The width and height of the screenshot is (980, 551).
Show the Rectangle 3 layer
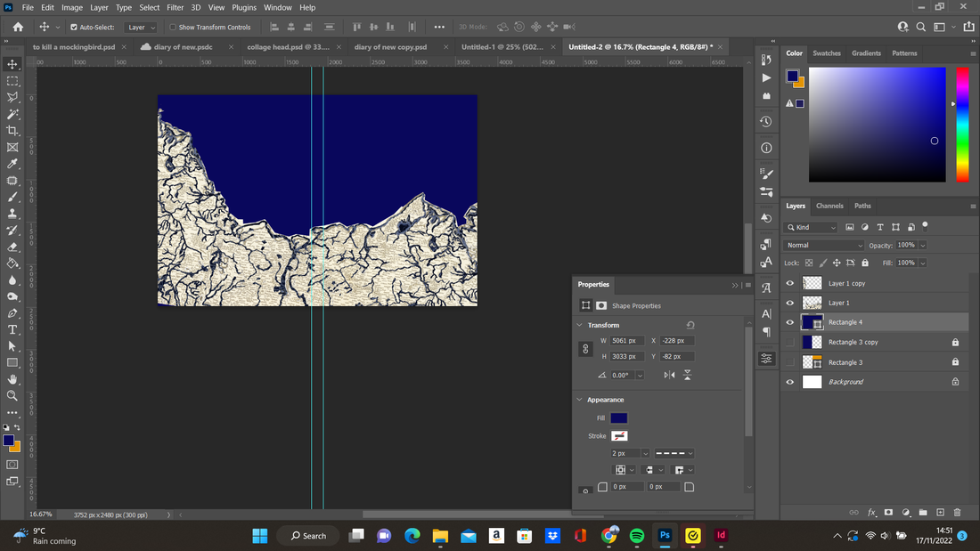coord(790,362)
